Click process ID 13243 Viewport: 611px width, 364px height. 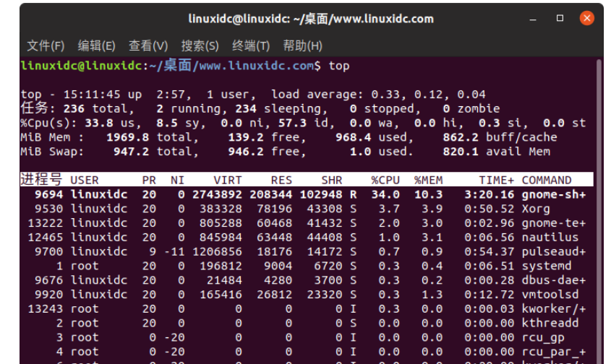46,309
